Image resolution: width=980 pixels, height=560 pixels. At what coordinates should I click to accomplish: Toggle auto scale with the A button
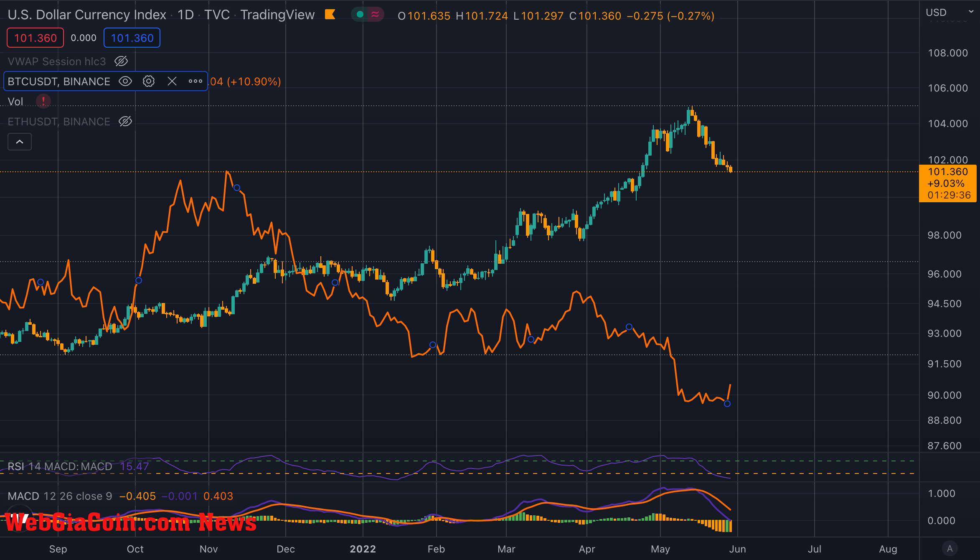pos(950,548)
